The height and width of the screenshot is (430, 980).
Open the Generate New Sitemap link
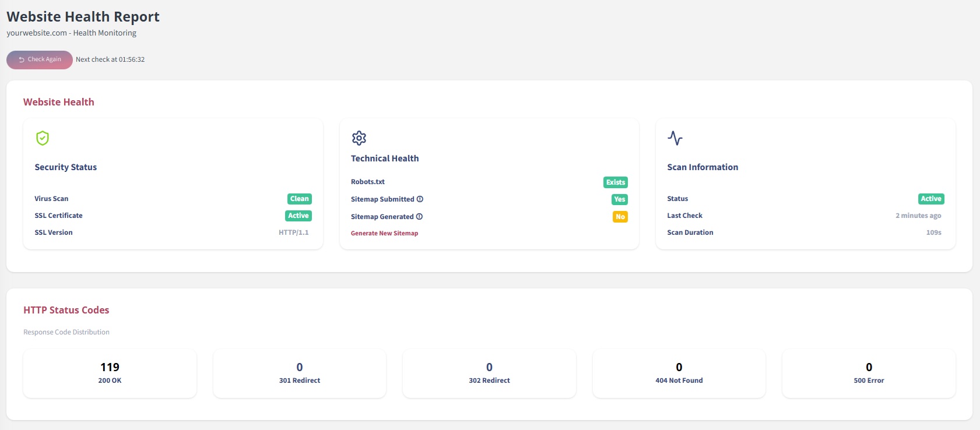point(384,233)
